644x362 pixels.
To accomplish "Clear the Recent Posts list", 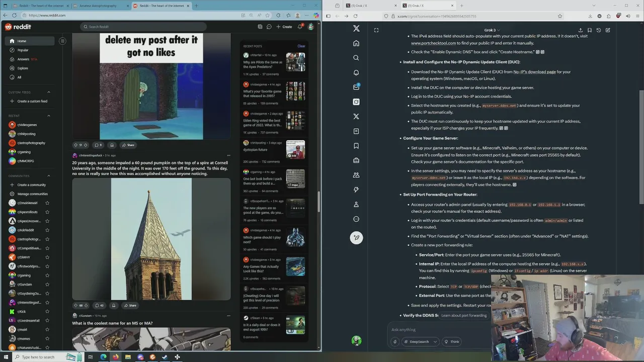I will [x=301, y=46].
